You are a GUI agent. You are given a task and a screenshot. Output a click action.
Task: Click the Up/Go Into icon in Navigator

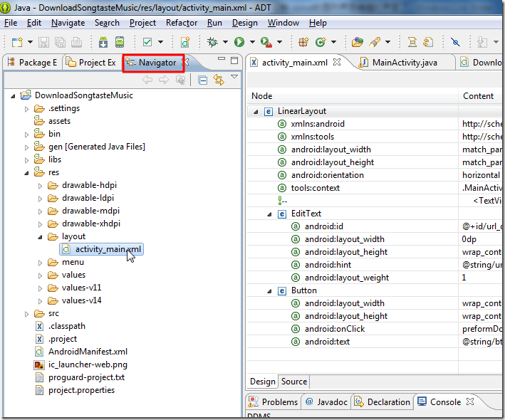[x=180, y=80]
